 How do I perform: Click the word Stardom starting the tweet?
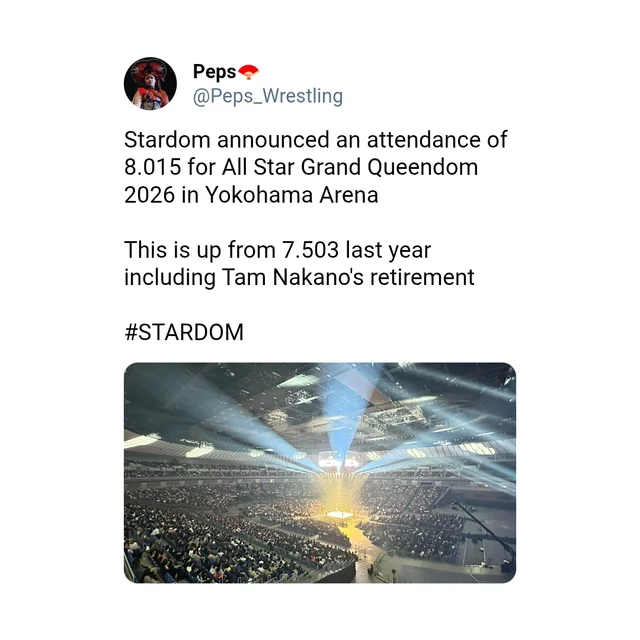click(x=167, y=140)
